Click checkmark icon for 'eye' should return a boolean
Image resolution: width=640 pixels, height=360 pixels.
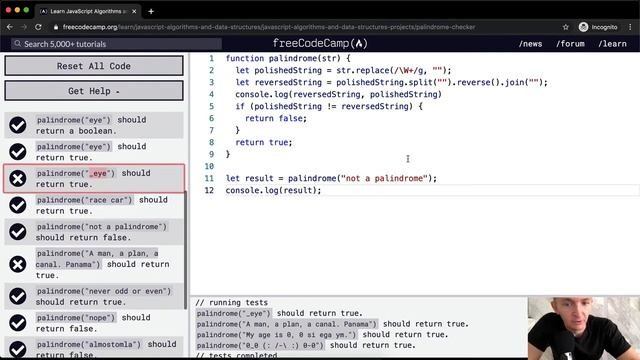click(x=18, y=125)
